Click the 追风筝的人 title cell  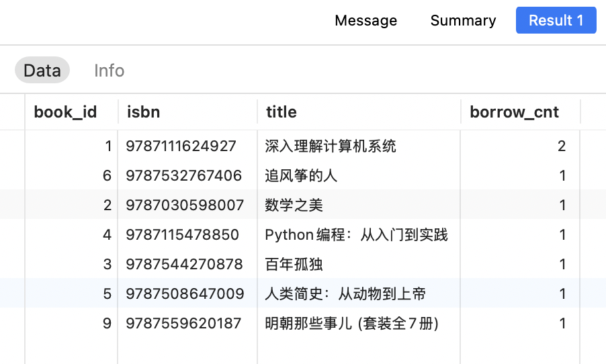coord(301,176)
